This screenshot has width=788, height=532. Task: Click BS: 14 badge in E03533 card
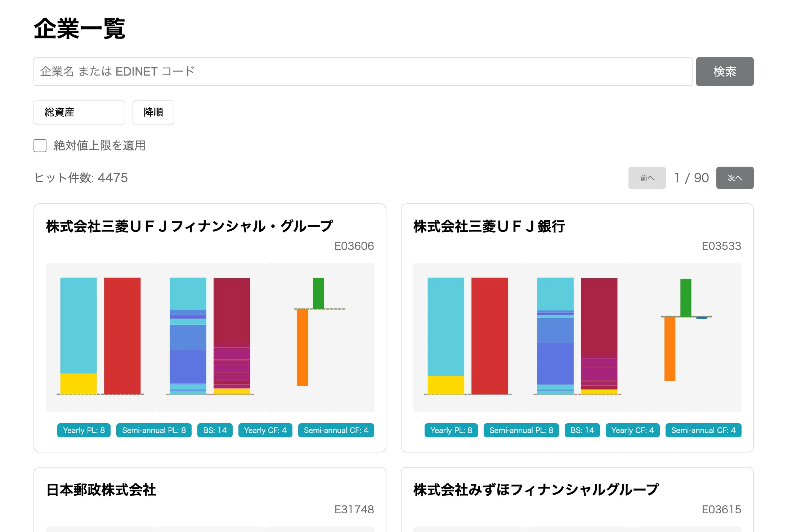(582, 430)
